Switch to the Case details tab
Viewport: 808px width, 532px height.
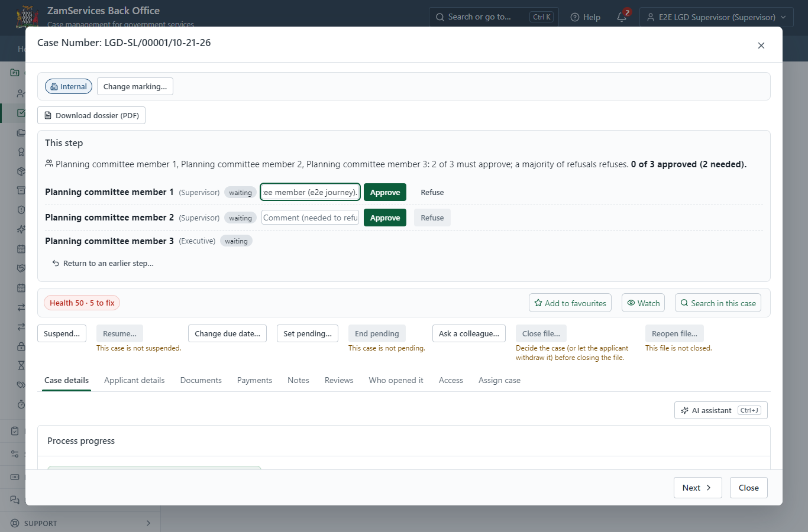tap(67, 380)
